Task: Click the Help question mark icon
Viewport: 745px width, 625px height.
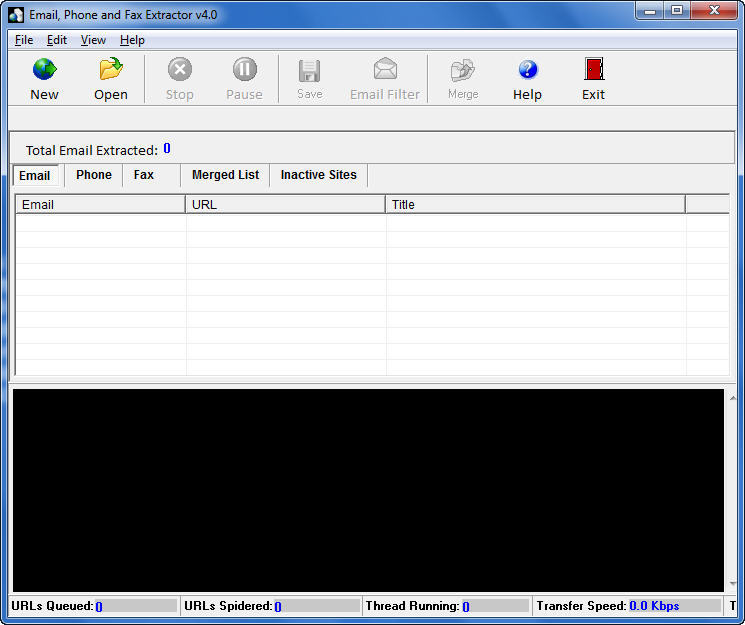Action: [x=527, y=69]
